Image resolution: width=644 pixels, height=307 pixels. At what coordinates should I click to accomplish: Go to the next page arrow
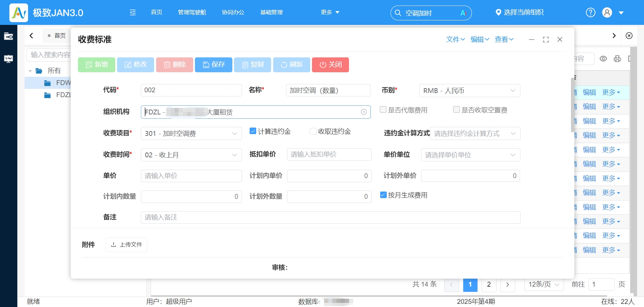[x=508, y=285]
